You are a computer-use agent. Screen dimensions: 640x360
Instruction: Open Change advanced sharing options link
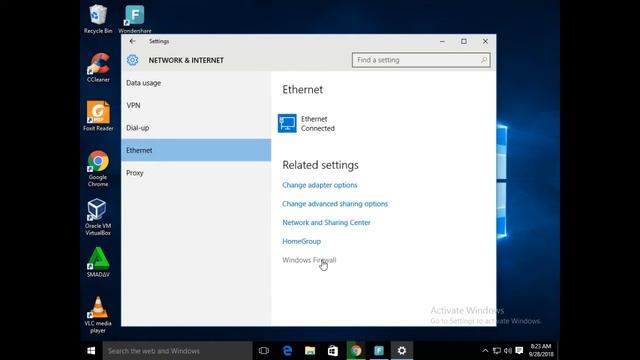[335, 204]
